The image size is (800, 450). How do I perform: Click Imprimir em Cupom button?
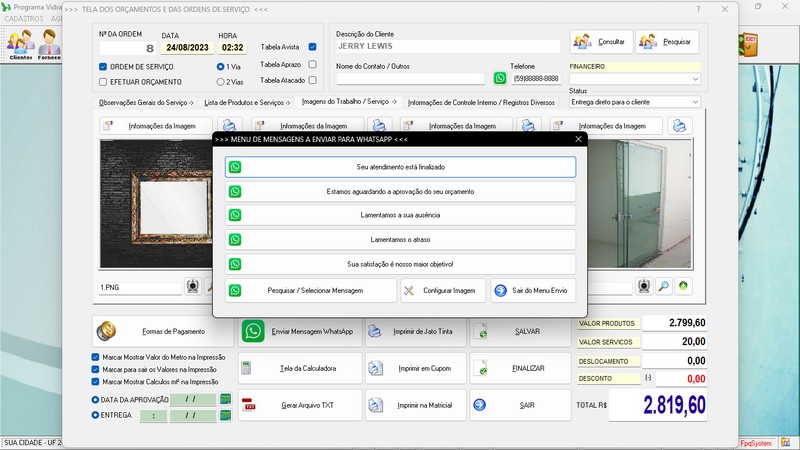416,368
